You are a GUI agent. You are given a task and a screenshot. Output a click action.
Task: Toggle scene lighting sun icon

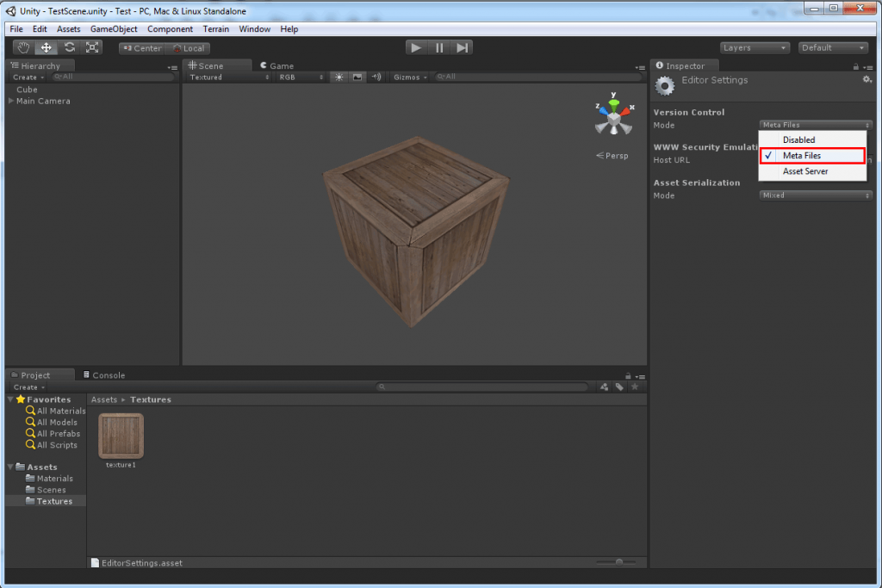point(339,77)
